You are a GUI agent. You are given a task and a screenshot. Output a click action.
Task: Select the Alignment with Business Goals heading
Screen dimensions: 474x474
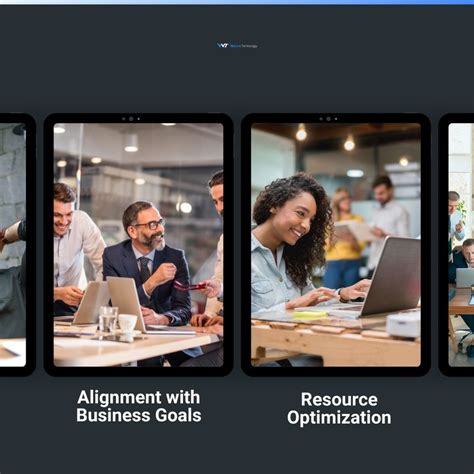point(139,406)
